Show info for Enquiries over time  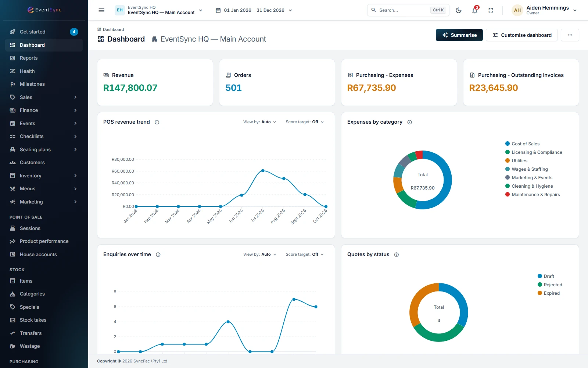(158, 255)
